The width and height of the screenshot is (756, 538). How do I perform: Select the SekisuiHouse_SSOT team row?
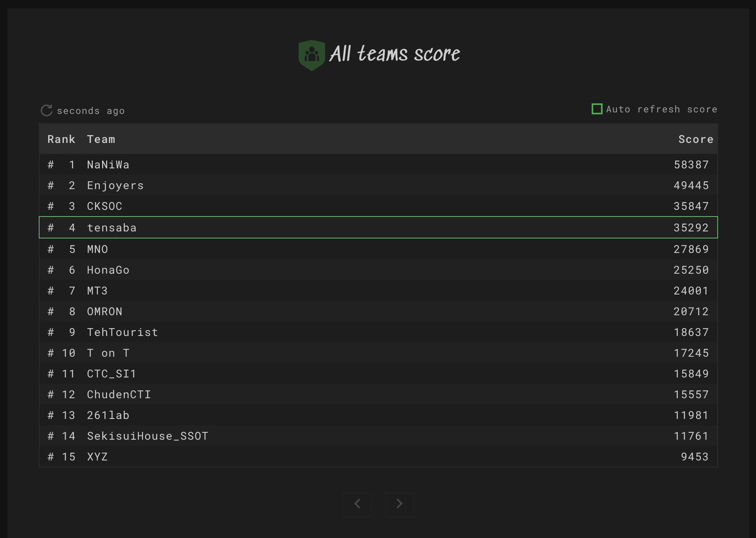[378, 436]
